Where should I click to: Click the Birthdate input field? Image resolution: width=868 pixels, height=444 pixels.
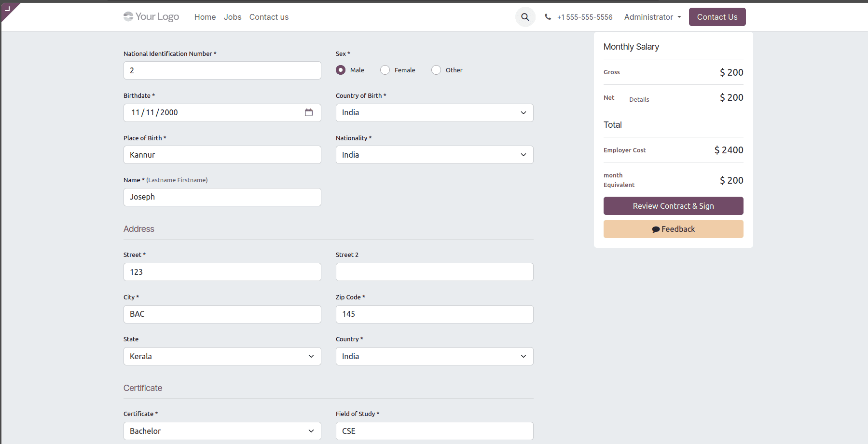222,113
